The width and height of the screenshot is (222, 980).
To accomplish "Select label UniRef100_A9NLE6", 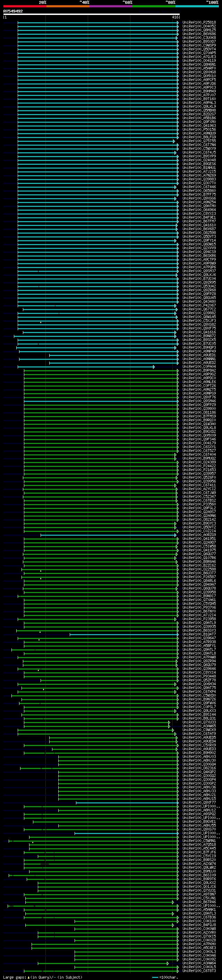I will [199, 382].
